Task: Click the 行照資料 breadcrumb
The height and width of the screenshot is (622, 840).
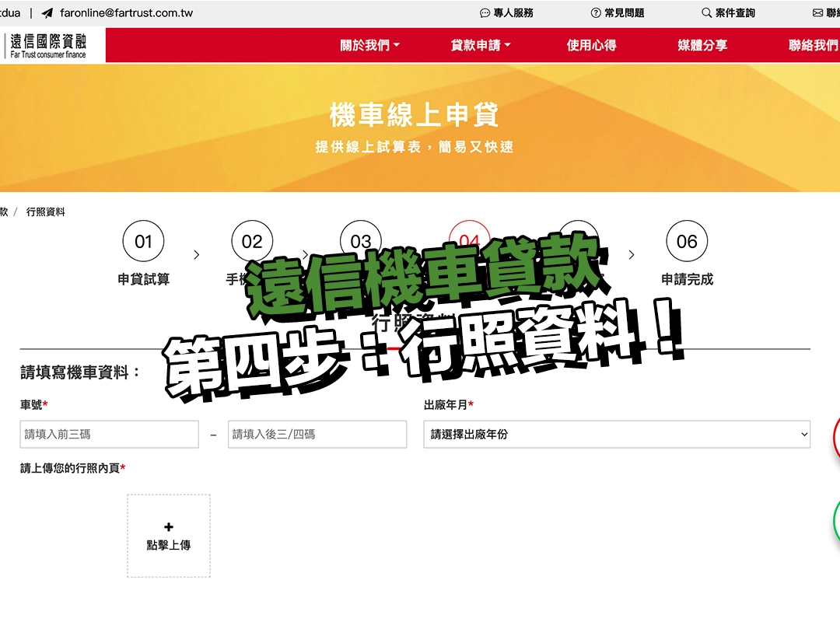Action: pyautogui.click(x=46, y=212)
